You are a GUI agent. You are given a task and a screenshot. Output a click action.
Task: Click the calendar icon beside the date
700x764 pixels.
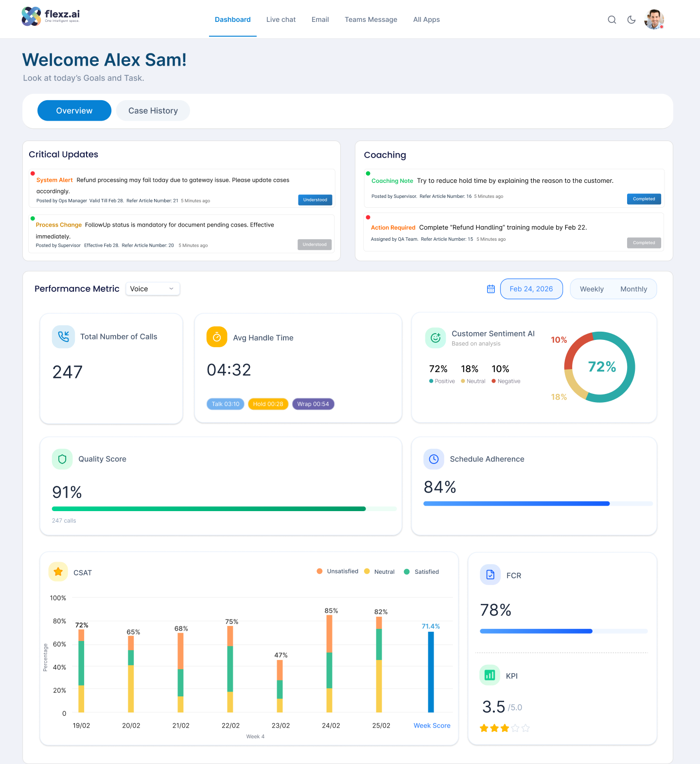click(x=491, y=289)
